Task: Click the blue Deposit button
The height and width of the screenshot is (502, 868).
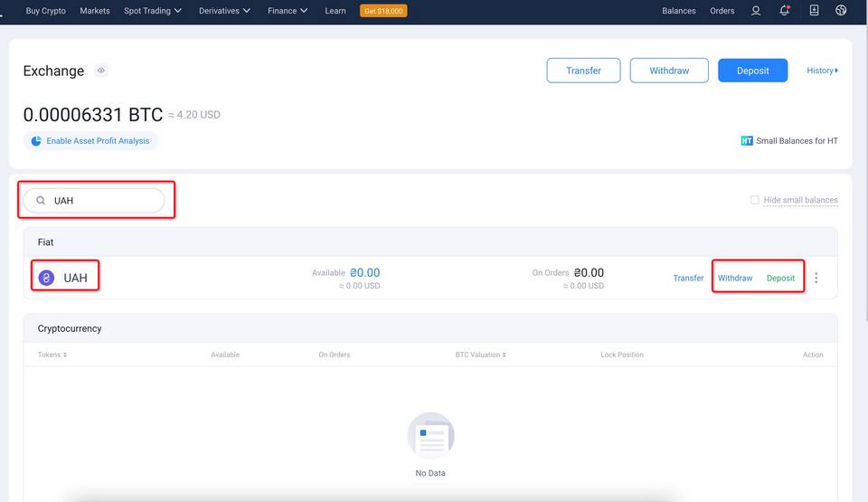Action: point(752,71)
